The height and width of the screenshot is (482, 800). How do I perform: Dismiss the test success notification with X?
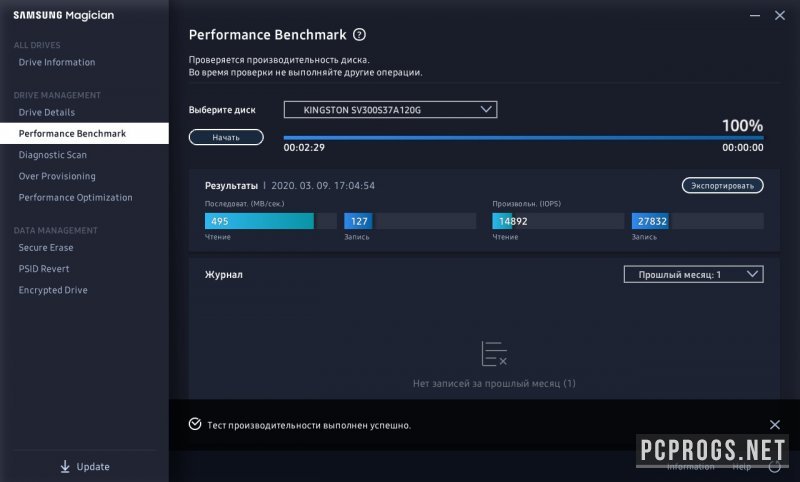click(774, 425)
